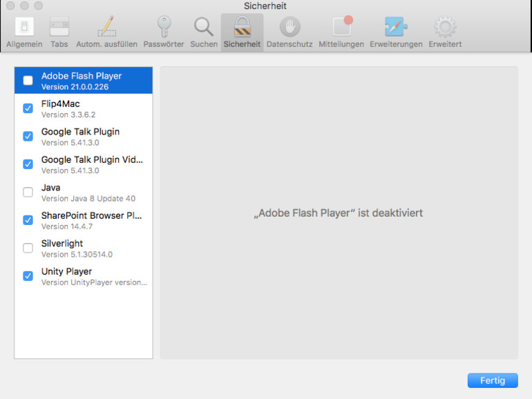532x399 pixels.
Task: Select the Flip4Mac plugin name
Action: [x=60, y=104]
